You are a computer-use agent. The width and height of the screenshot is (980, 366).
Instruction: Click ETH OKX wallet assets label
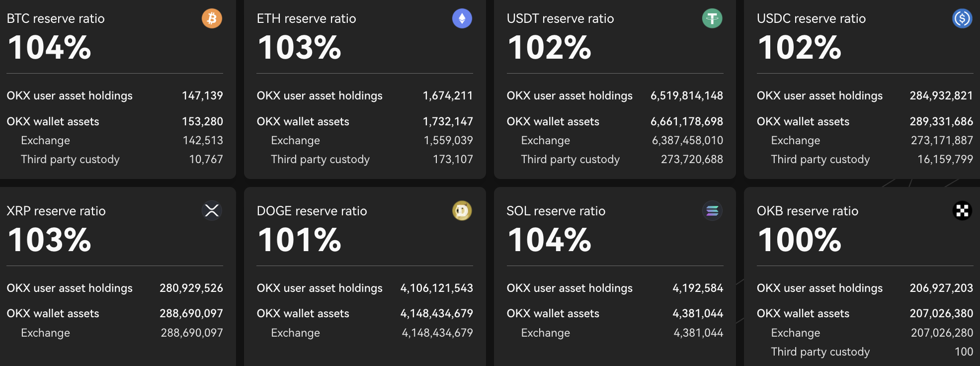(x=303, y=121)
